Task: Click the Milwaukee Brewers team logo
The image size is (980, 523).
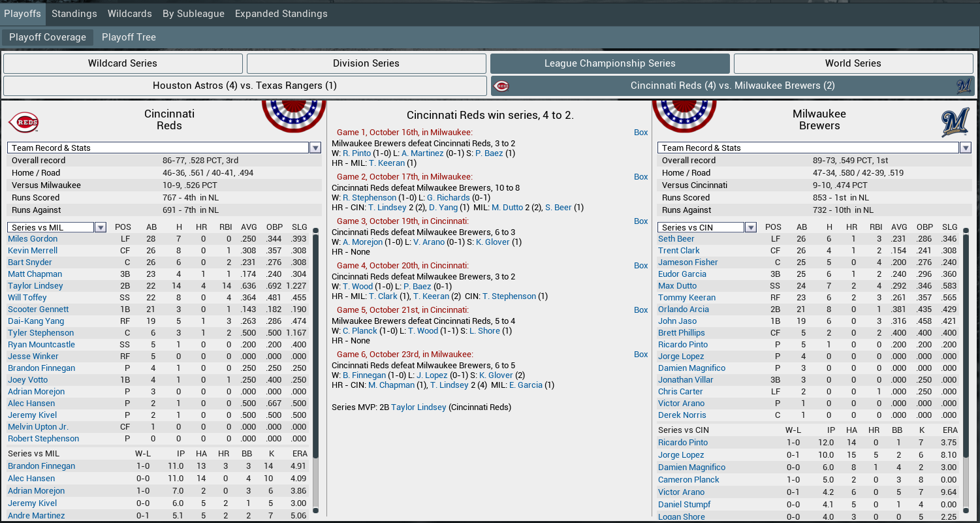Action: [x=955, y=123]
